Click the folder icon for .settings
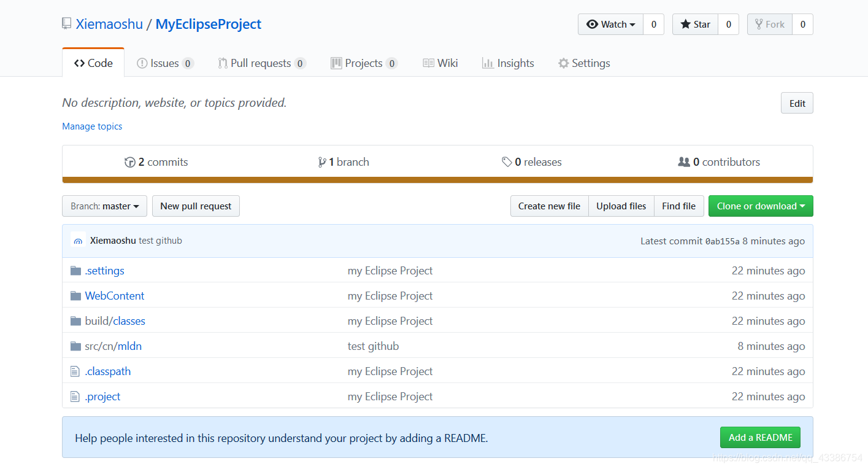Image resolution: width=868 pixels, height=469 pixels. (75, 271)
